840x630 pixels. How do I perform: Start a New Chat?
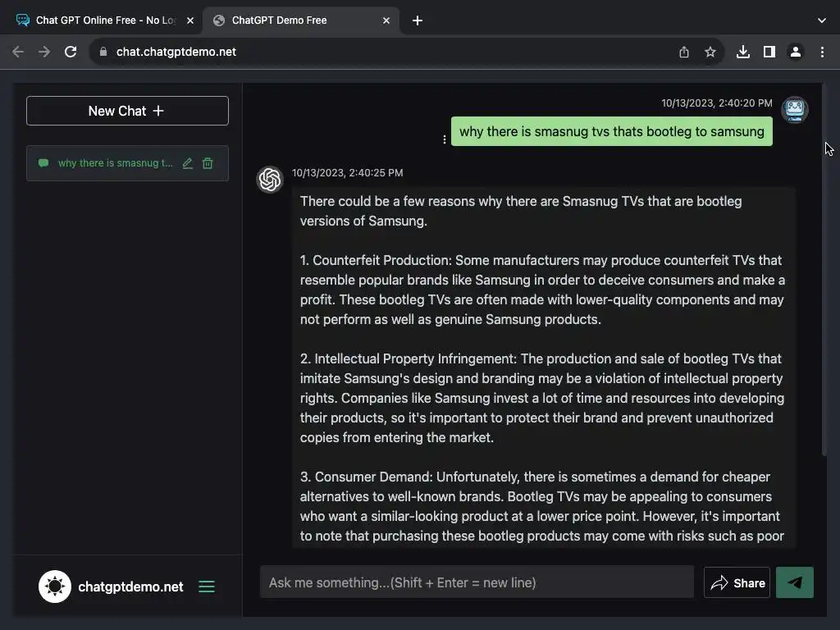tap(127, 111)
